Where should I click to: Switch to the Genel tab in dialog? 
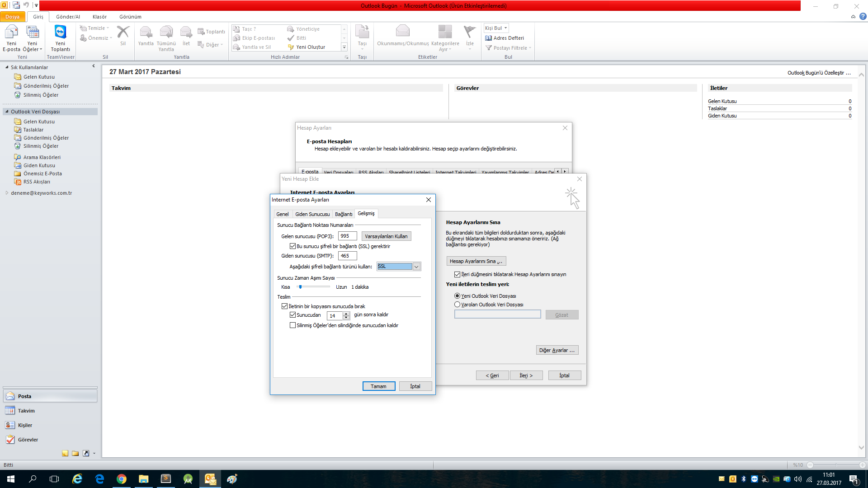283,214
